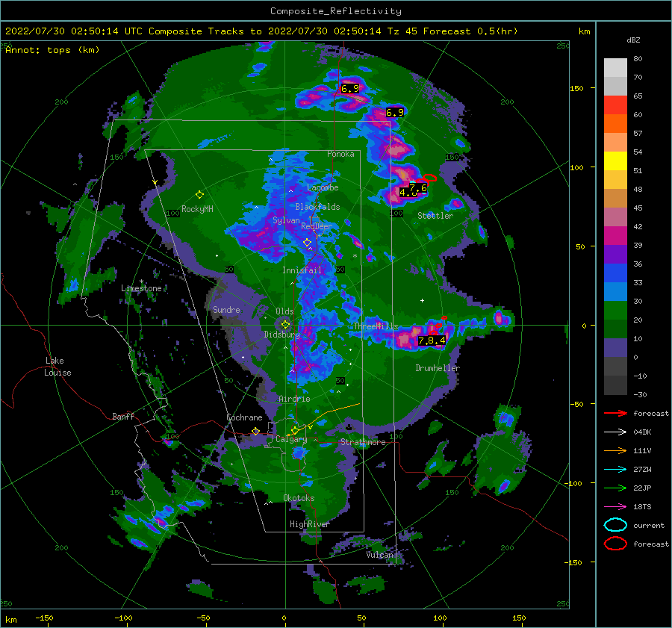Image resolution: width=672 pixels, height=628 pixels.
Task: Select the '7.6' storm top label
Action: pyautogui.click(x=418, y=187)
